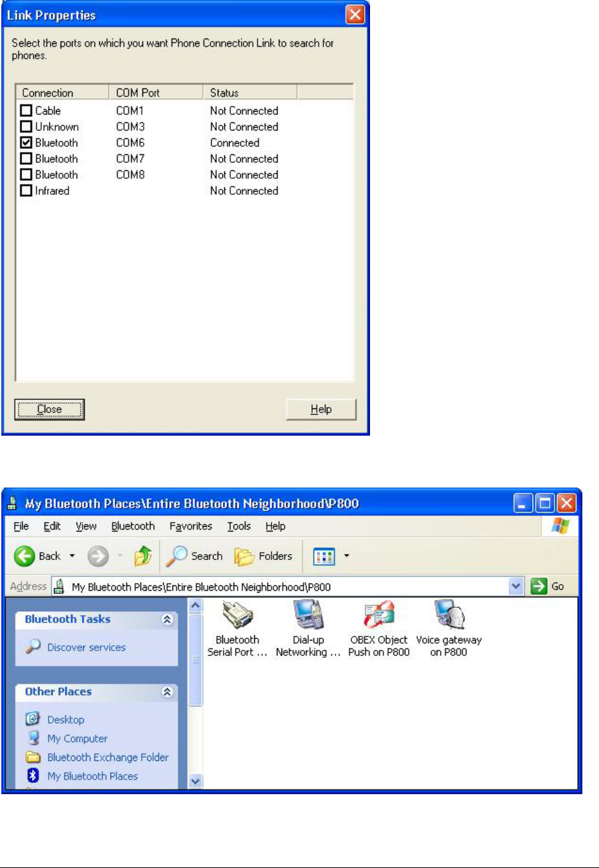Open My Bluetooth Places link
599x868 pixels.
point(82,776)
